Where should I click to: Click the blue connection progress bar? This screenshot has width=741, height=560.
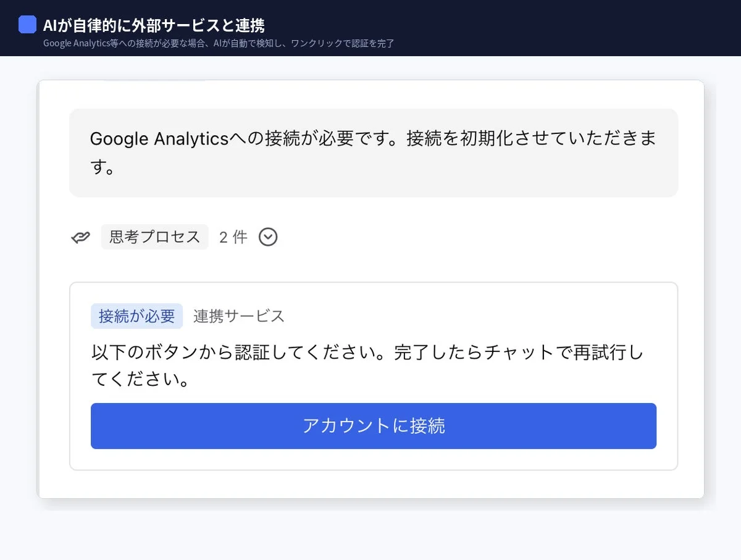[x=373, y=425]
